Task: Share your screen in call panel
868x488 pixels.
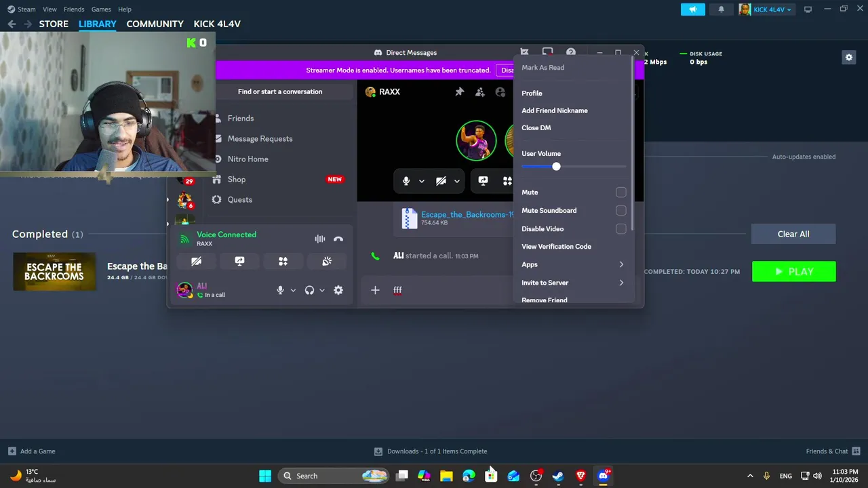Action: point(483,181)
